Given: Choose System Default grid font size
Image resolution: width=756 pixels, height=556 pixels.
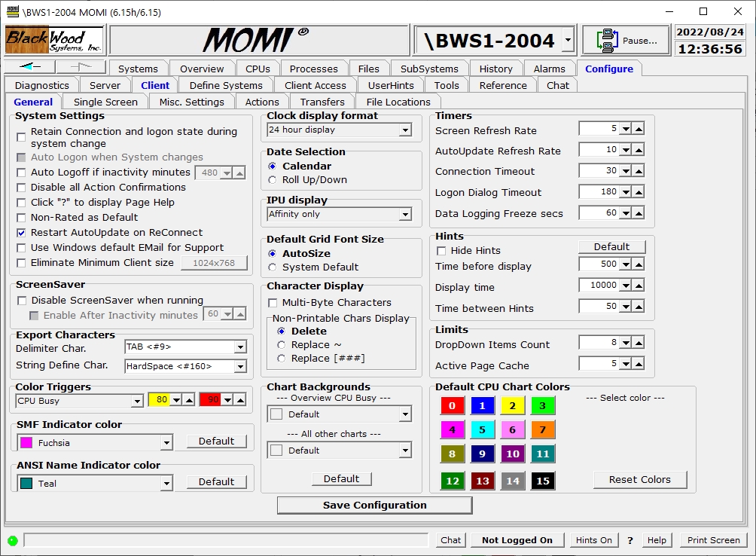Looking at the screenshot, I should [273, 267].
